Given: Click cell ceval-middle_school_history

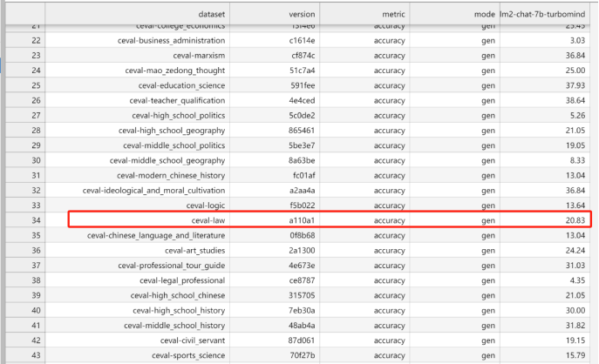Looking at the screenshot, I should 137,326.
